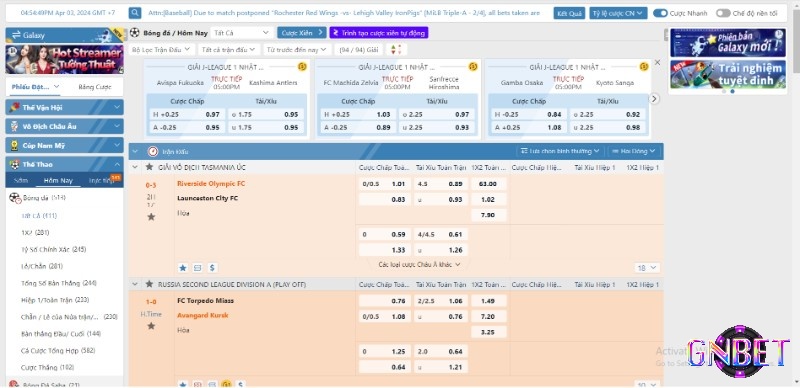Click the Kết Quả button
The image size is (800, 388).
pyautogui.click(x=569, y=13)
